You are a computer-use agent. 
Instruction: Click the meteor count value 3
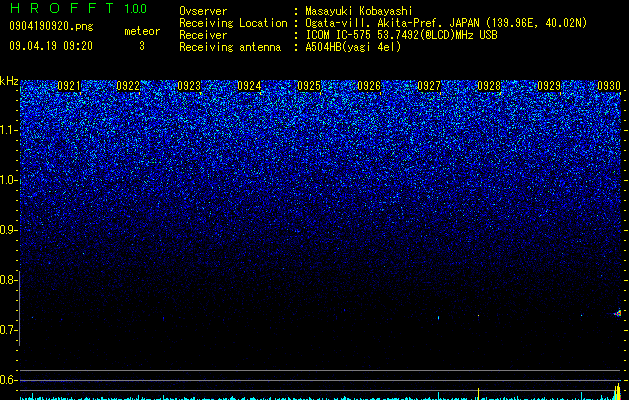click(x=142, y=46)
